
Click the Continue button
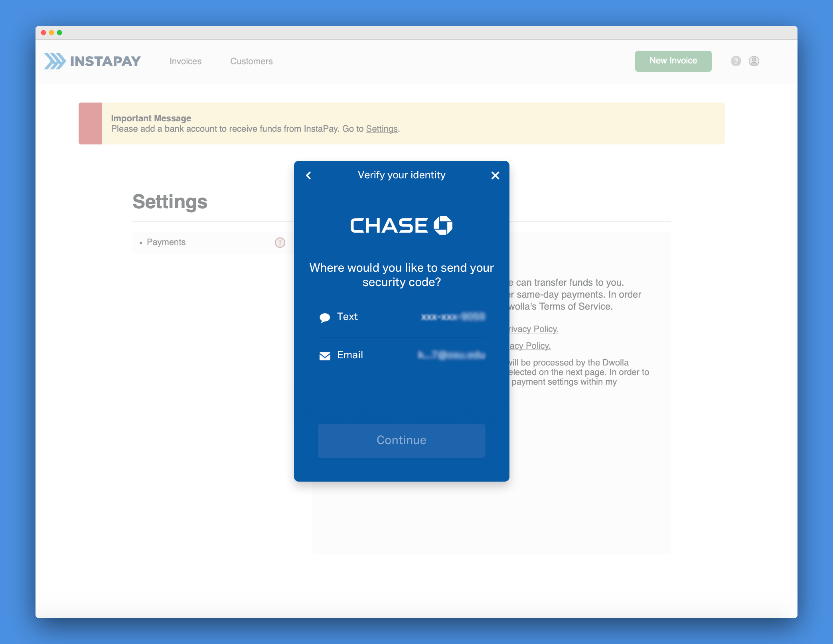point(401,441)
